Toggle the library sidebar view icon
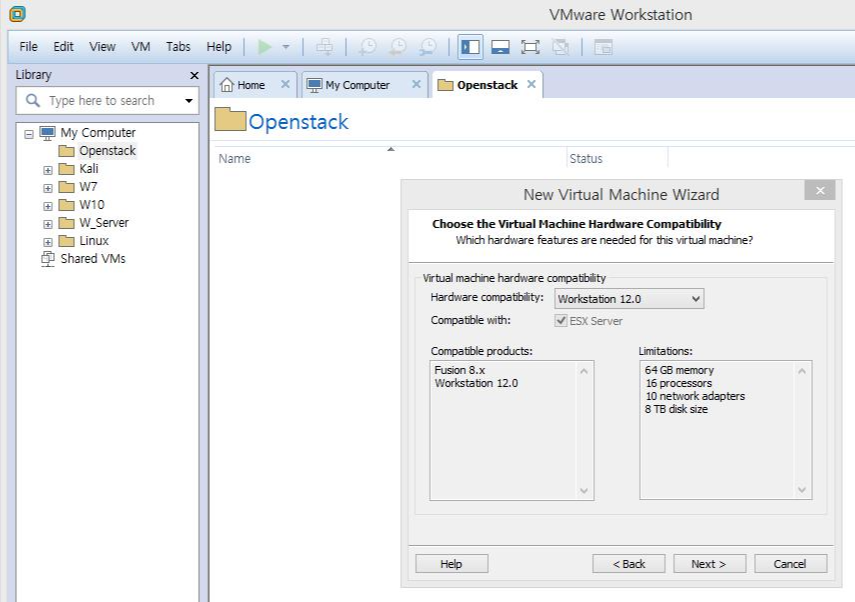 click(x=470, y=47)
